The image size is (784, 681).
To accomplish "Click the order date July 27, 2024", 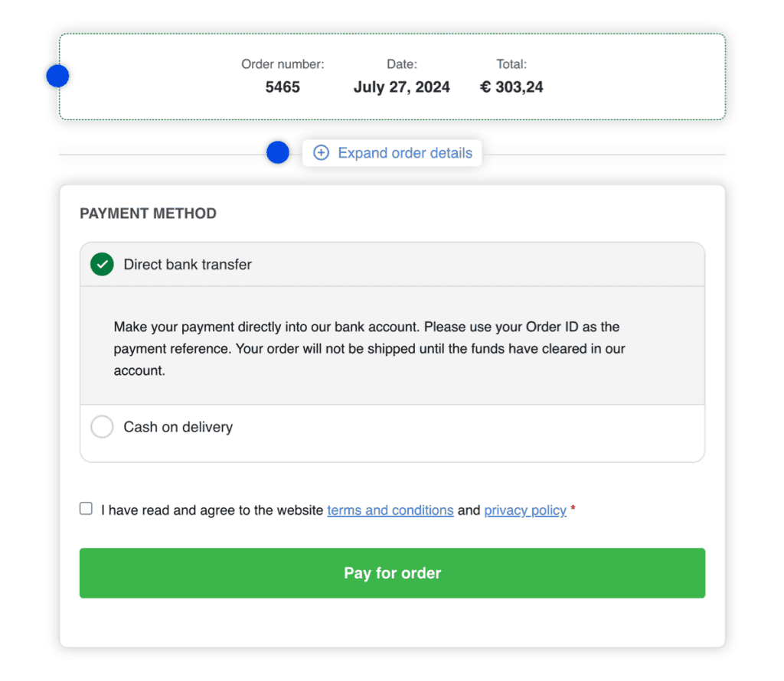I will click(x=402, y=87).
